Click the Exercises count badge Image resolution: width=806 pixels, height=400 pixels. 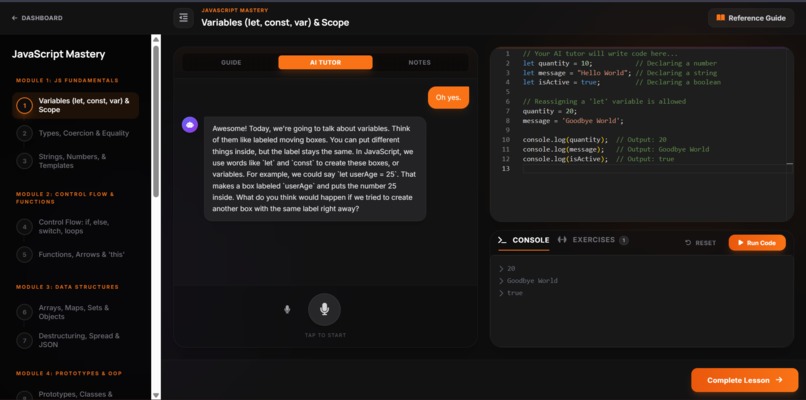[624, 240]
